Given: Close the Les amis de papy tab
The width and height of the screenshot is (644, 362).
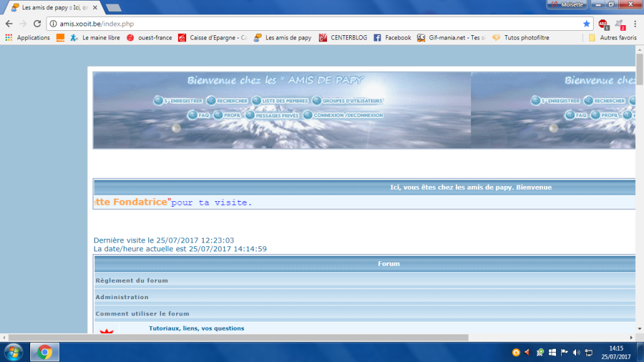Looking at the screenshot, I should (x=95, y=8).
